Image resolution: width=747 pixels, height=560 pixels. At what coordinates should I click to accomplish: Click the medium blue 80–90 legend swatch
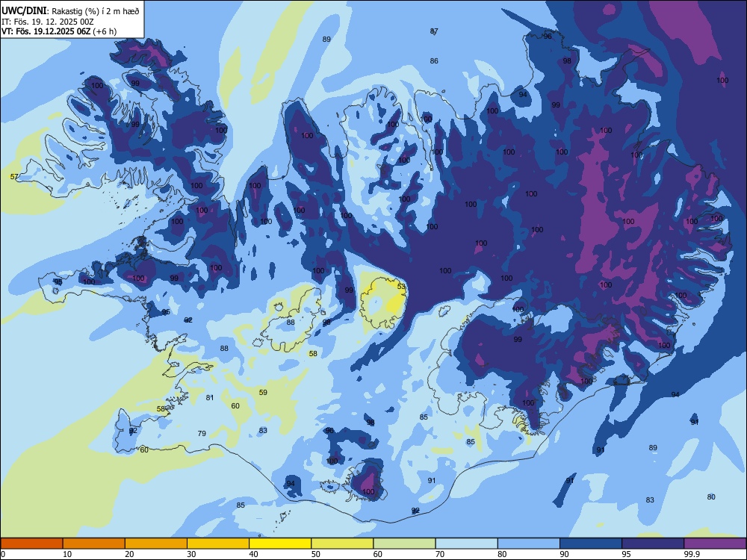[x=529, y=544]
